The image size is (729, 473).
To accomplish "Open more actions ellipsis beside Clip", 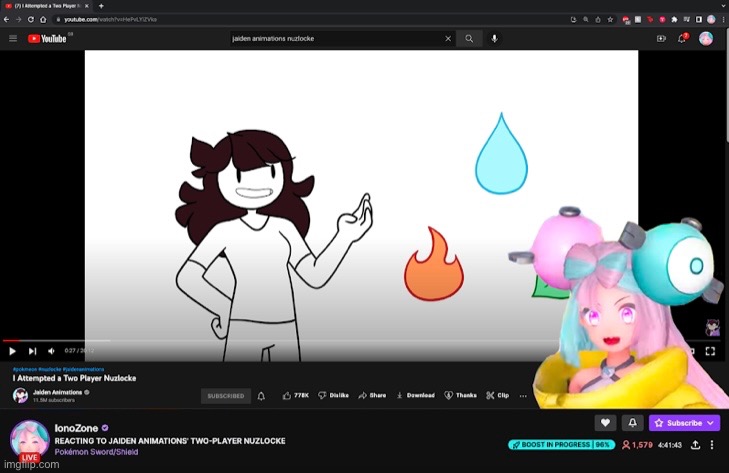I will coord(523,396).
